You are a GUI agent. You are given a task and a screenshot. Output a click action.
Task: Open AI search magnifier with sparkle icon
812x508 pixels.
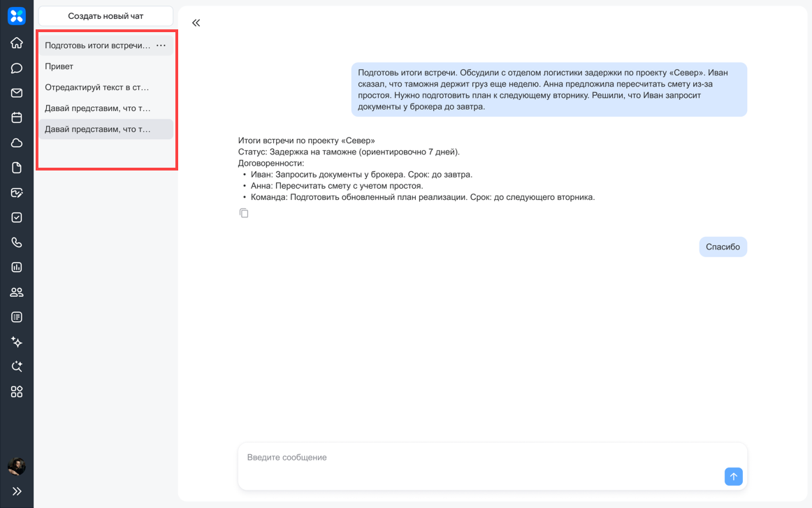pyautogui.click(x=17, y=367)
